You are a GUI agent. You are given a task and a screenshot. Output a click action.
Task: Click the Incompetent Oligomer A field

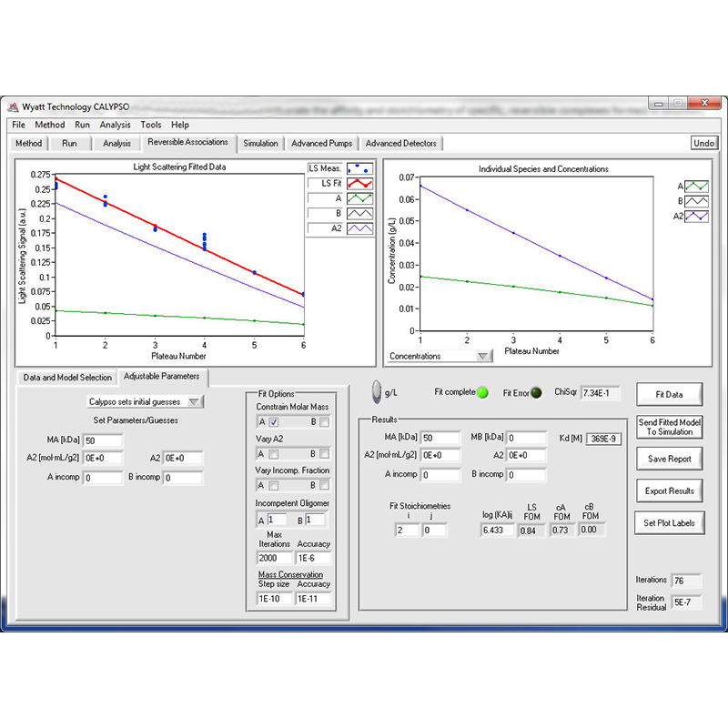[x=277, y=520]
